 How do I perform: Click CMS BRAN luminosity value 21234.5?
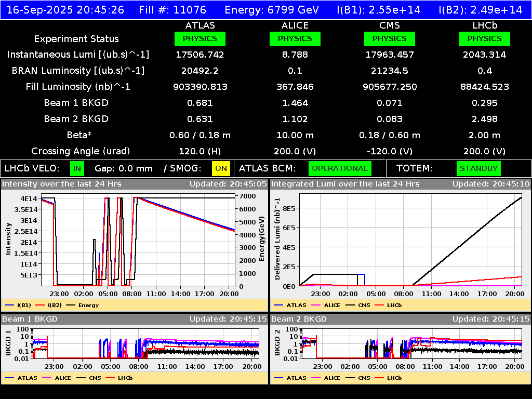click(x=390, y=71)
